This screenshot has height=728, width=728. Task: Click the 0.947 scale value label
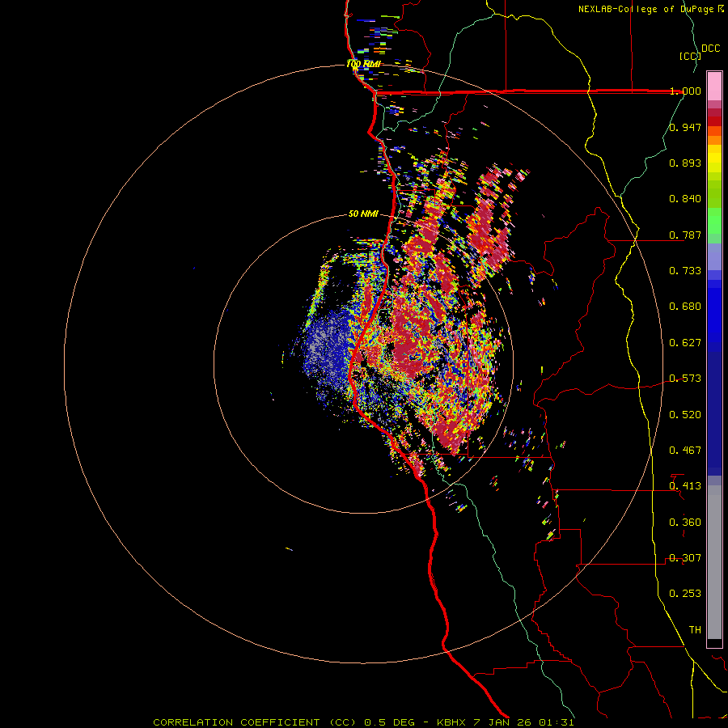[x=685, y=128]
